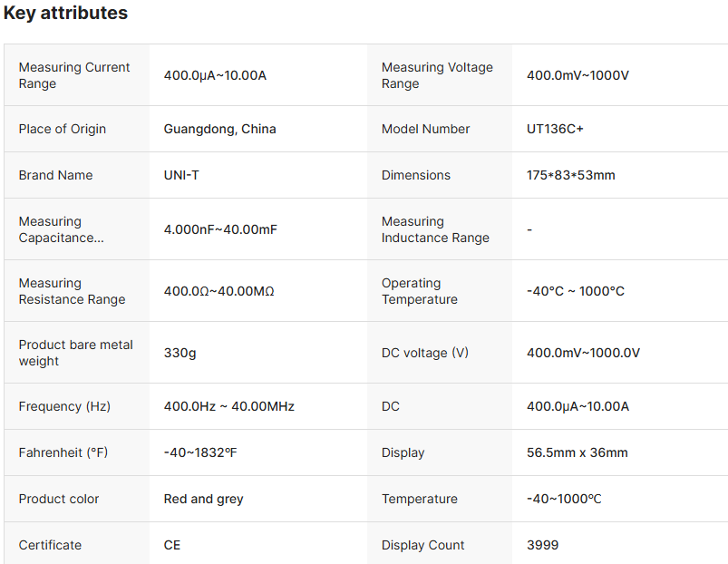
Task: Click the Measuring Voltage Range label
Action: (x=437, y=75)
